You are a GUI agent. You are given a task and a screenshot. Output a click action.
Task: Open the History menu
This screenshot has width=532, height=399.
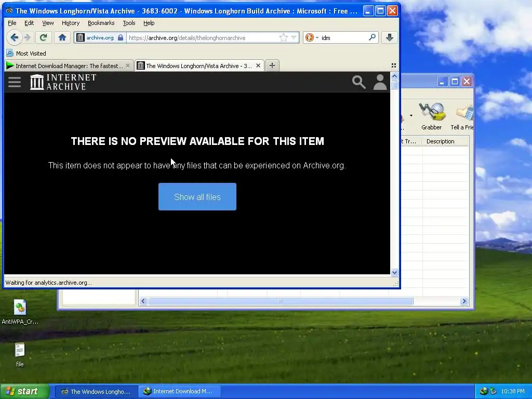coord(71,23)
